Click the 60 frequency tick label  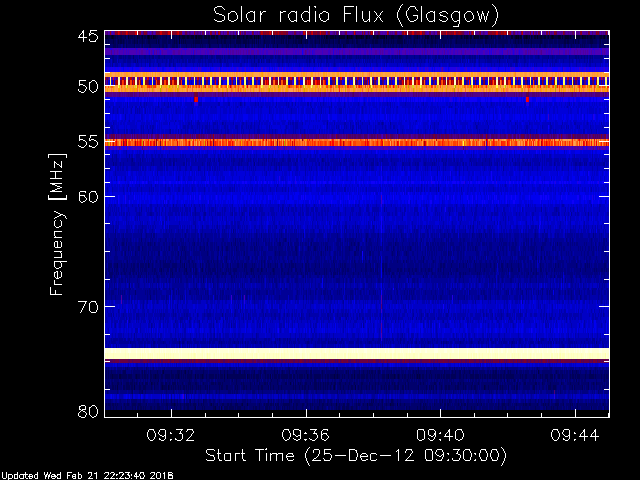pyautogui.click(x=88, y=196)
